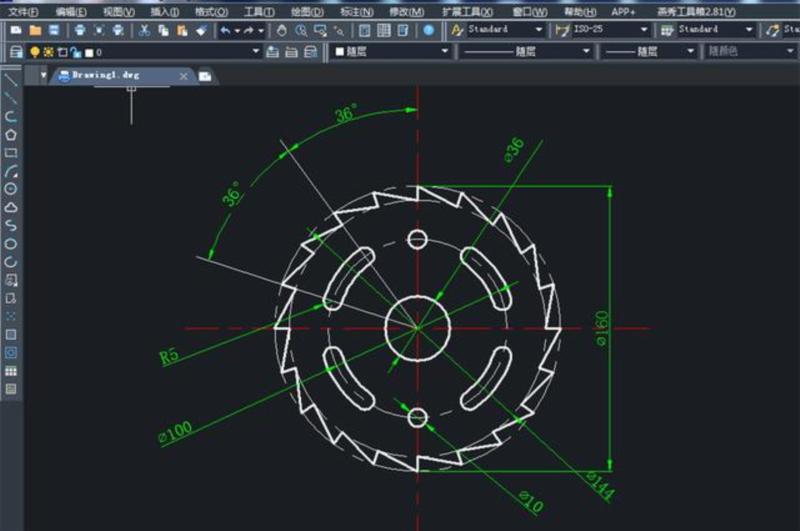Open the Undo history dropdown arrow
800x531 pixels.
pyautogui.click(x=237, y=31)
